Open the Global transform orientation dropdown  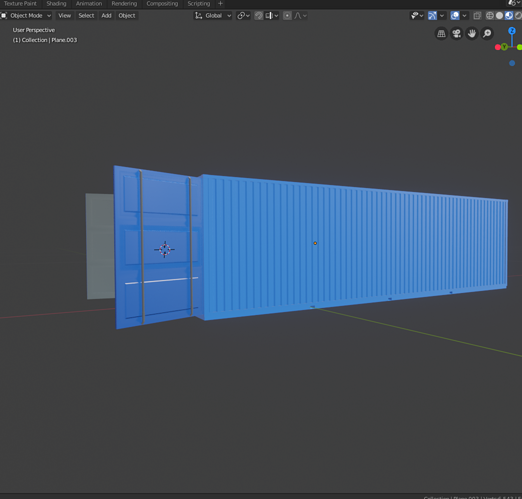coord(213,16)
